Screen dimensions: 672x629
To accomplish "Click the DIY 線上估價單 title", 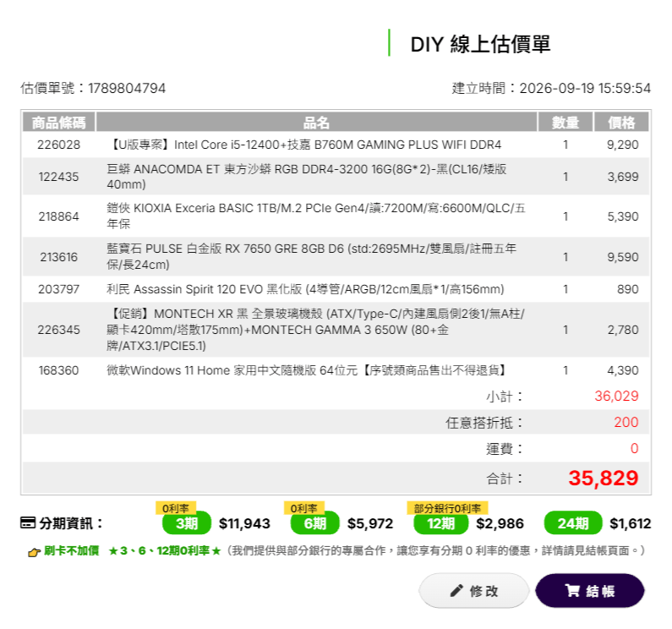I will pos(480,44).
